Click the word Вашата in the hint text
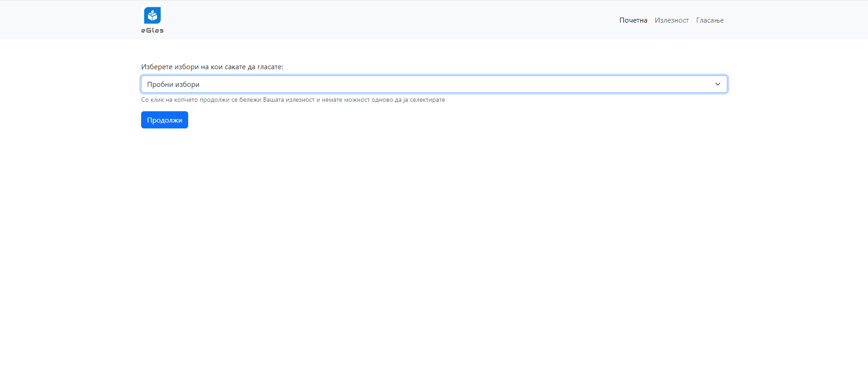The height and width of the screenshot is (388, 868). pyautogui.click(x=273, y=100)
